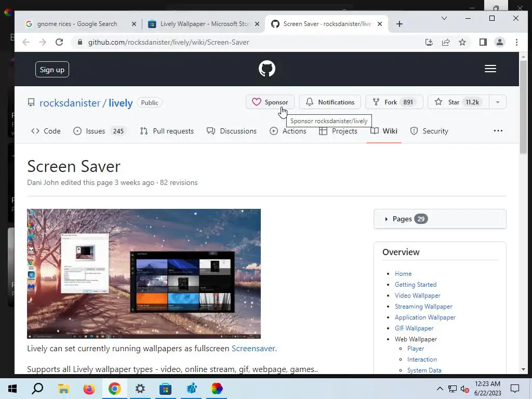This screenshot has height=399, width=532.
Task: Open network status tray icon
Action: coord(453,389)
